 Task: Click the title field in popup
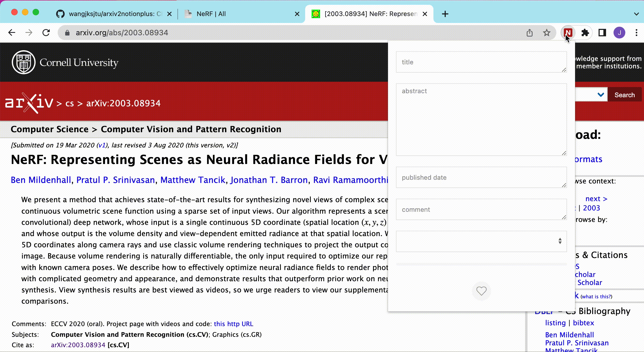481,62
